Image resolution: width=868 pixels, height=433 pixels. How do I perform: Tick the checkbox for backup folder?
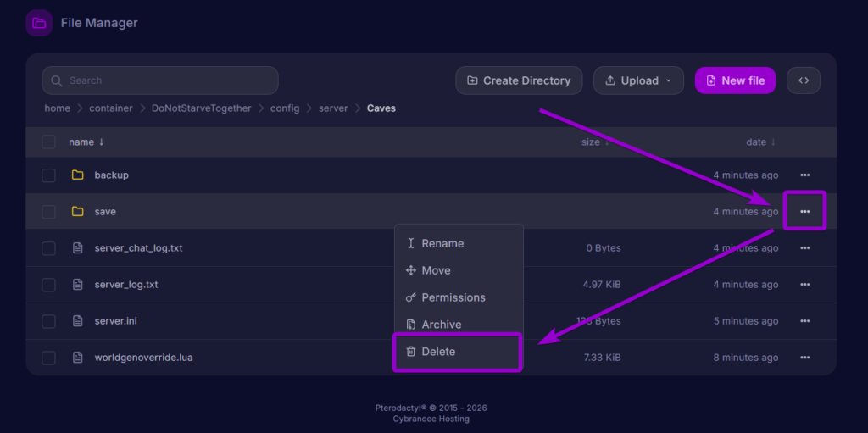48,175
